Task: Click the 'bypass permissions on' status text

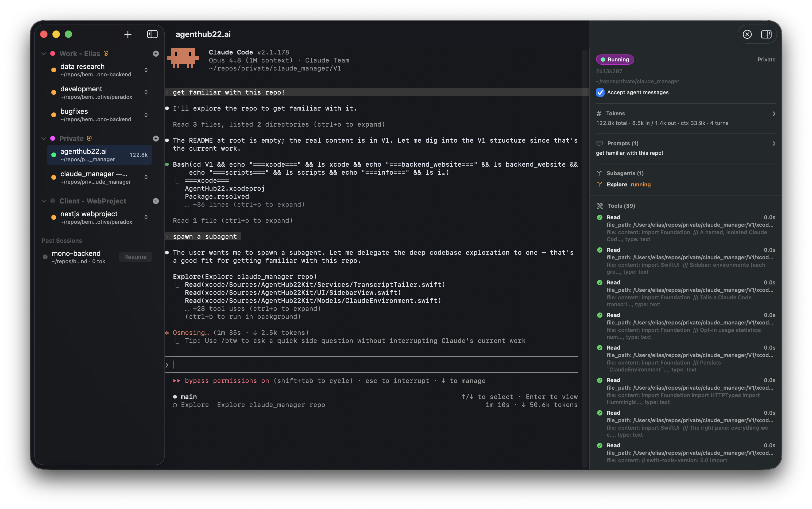Action: (227, 381)
